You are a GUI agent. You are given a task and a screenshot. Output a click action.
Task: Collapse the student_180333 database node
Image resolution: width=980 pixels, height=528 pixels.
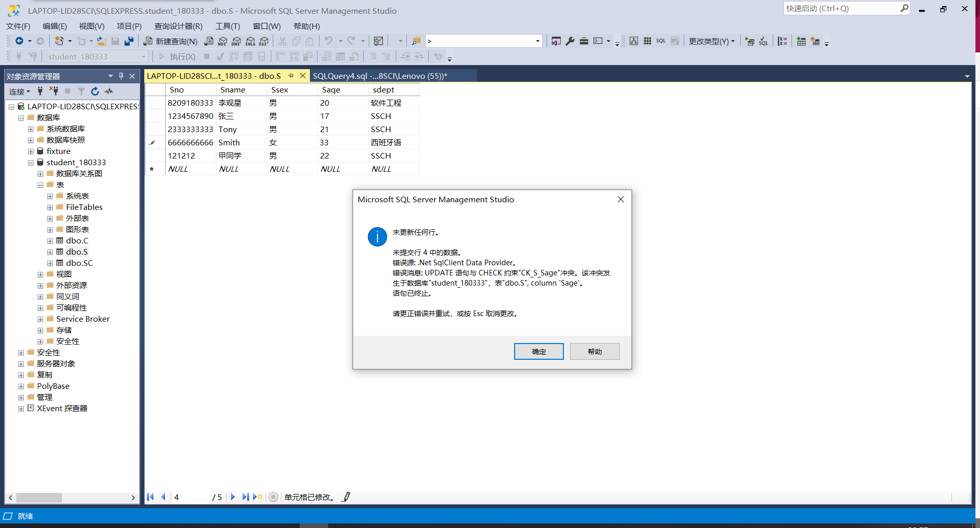tap(30, 163)
